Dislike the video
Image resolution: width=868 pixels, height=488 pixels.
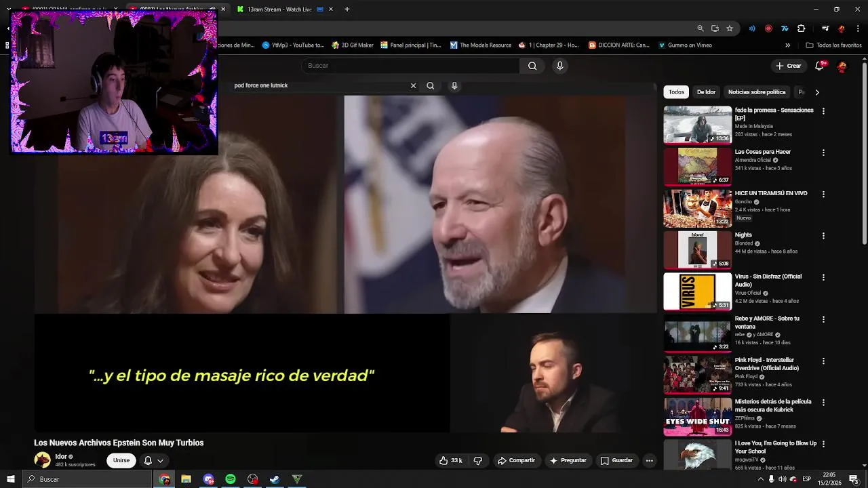(477, 460)
